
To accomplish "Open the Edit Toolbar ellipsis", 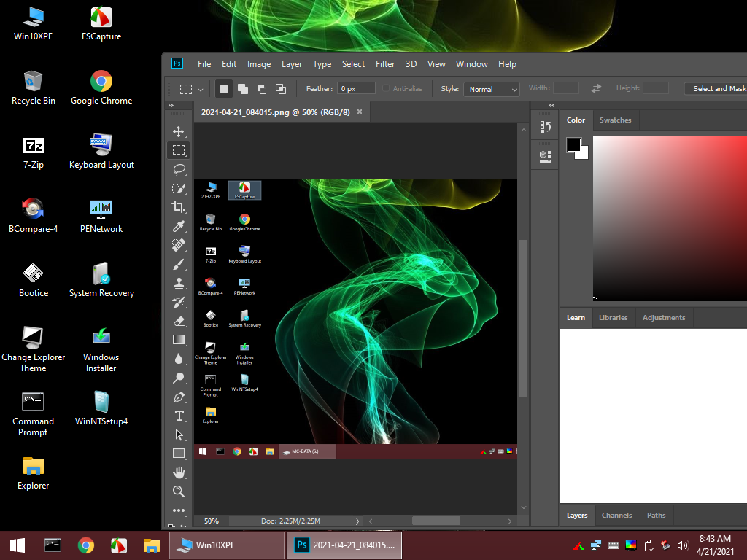I will (x=179, y=510).
